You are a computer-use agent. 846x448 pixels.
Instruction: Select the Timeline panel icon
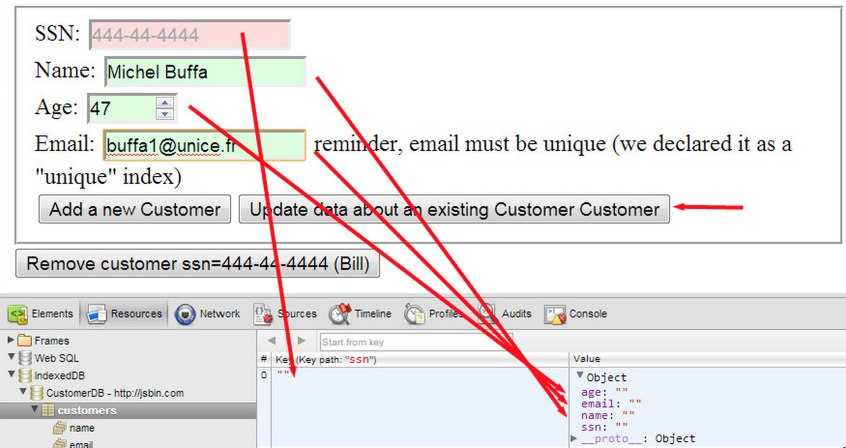tap(340, 314)
